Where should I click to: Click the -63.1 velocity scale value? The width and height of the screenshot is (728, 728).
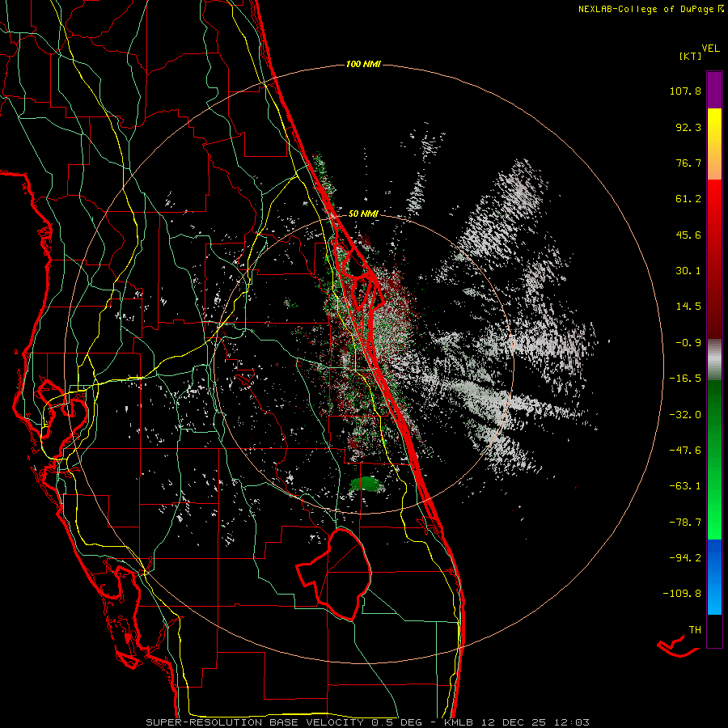tap(685, 486)
